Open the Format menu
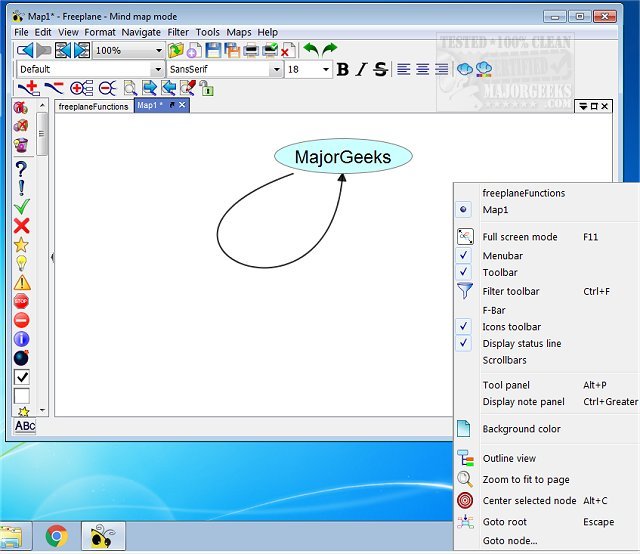 pyautogui.click(x=100, y=32)
